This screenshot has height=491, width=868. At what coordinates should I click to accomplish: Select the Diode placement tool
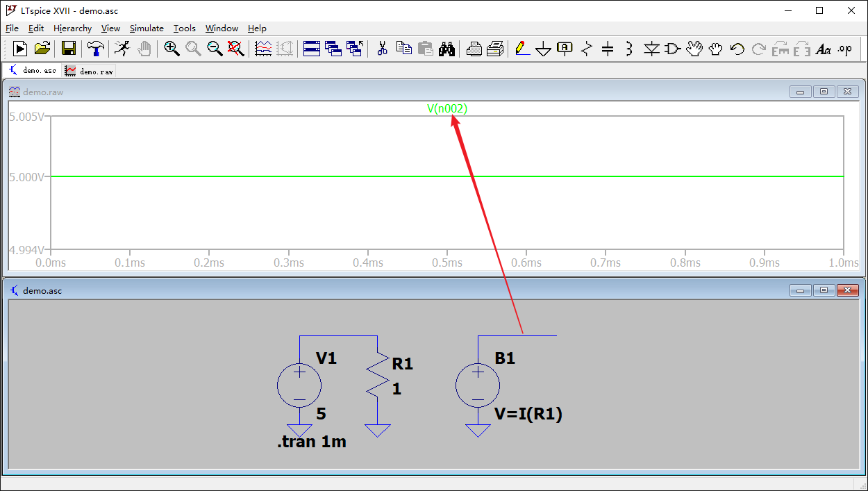[651, 49]
